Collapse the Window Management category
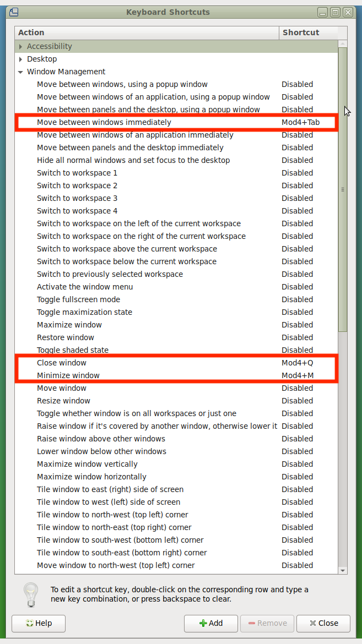This screenshot has width=362, height=644. pos(21,72)
